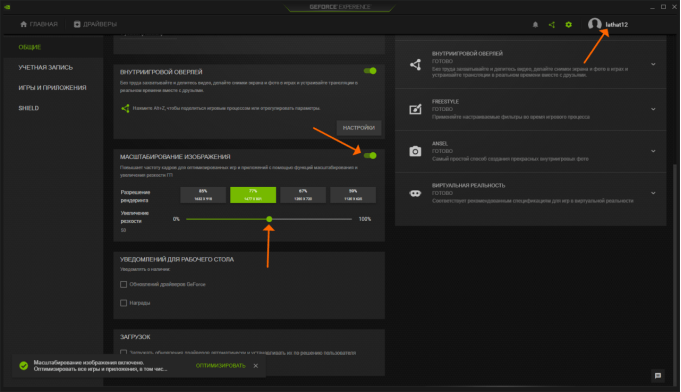
Task: Open settings via green gear icon
Action: coord(569,25)
